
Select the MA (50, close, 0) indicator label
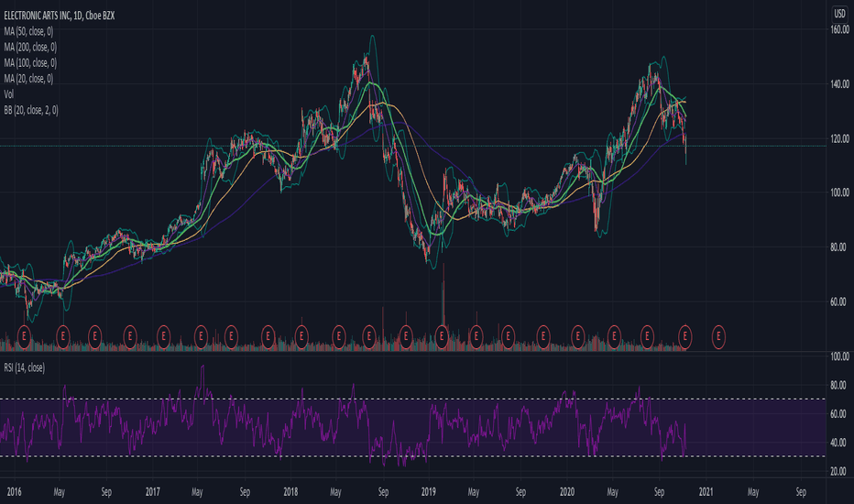28,31
